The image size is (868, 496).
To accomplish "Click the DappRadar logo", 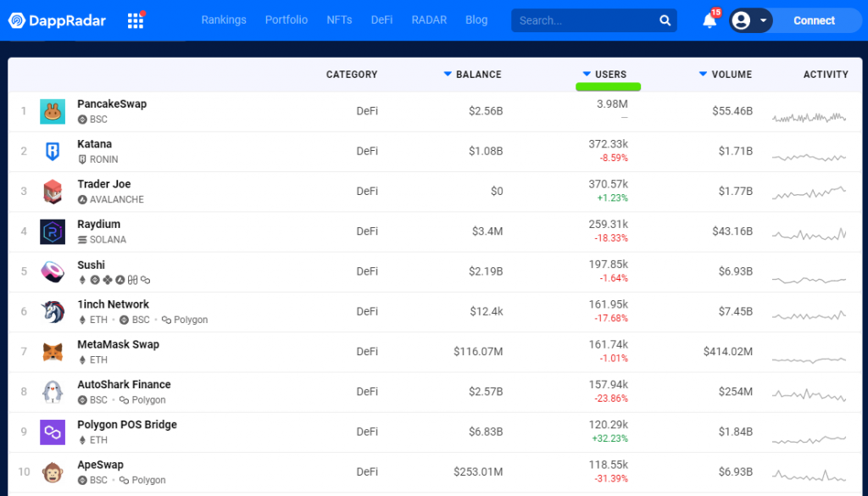I will [x=57, y=20].
